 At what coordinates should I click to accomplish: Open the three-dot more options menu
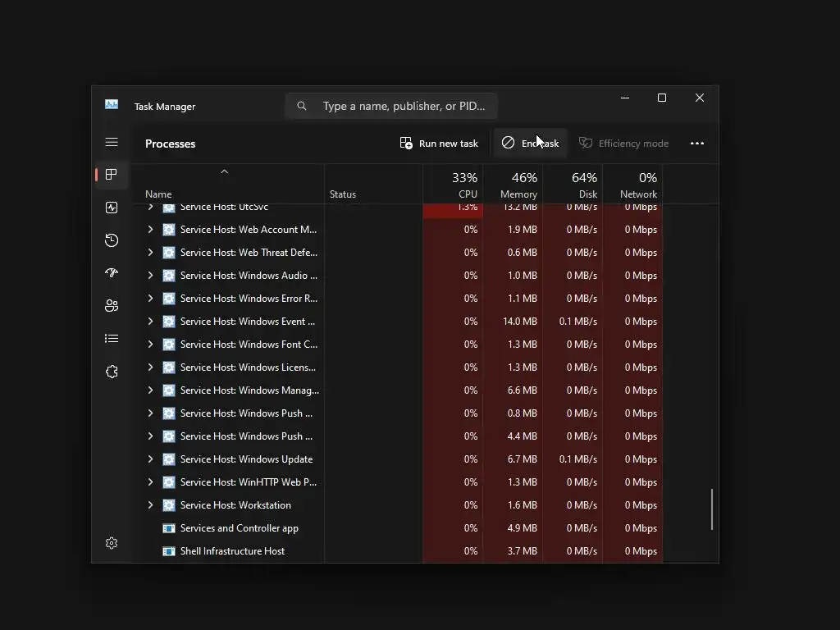(697, 143)
